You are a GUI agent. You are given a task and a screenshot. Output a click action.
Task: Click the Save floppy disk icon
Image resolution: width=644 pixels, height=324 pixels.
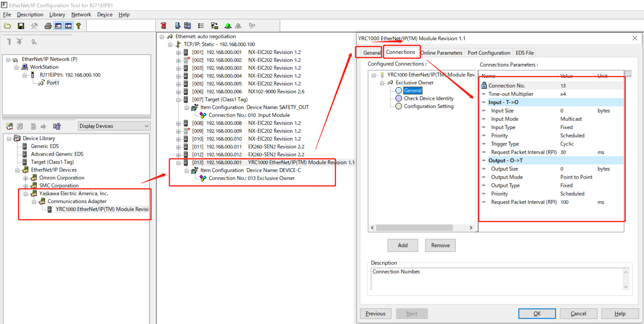click(21, 26)
